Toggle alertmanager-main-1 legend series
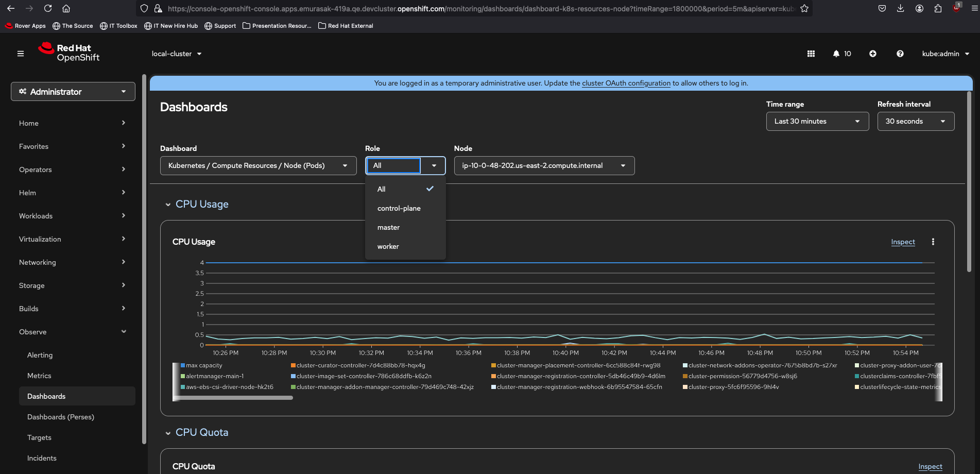The image size is (980, 474). tap(214, 376)
